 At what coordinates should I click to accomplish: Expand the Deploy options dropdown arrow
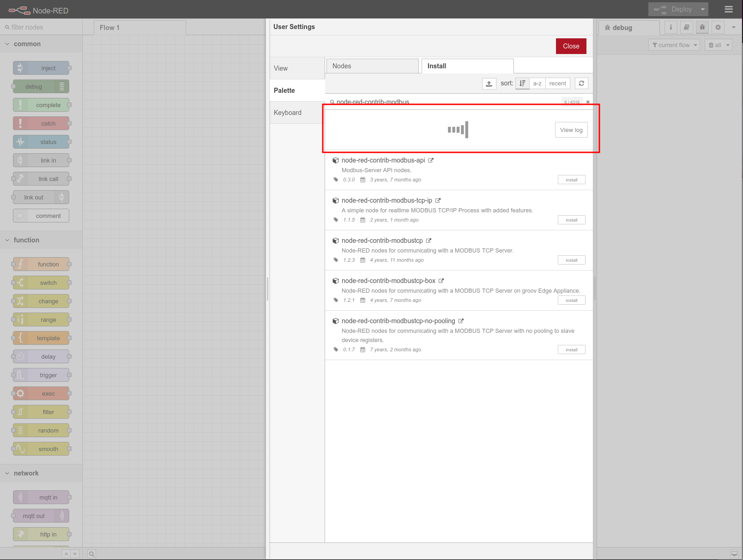(703, 9)
